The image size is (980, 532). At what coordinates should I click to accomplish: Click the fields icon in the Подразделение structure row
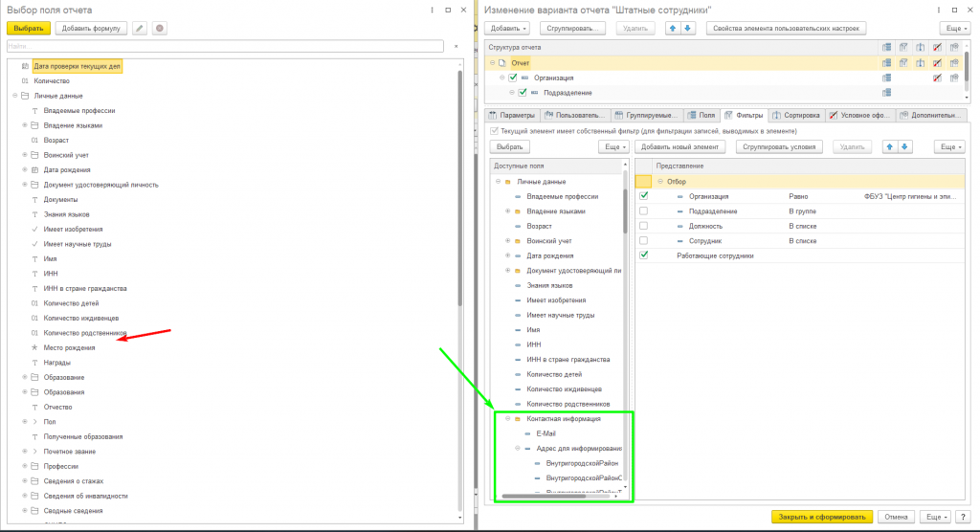[x=886, y=93]
